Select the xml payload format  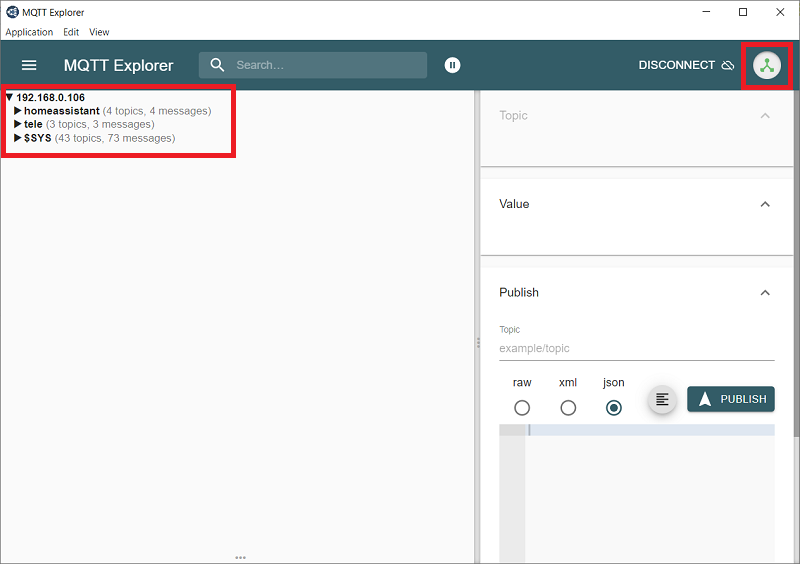[x=568, y=407]
